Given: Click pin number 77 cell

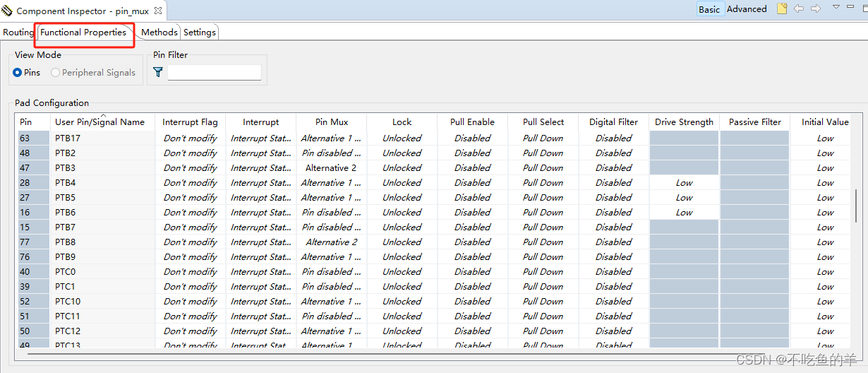Looking at the screenshot, I should (33, 242).
